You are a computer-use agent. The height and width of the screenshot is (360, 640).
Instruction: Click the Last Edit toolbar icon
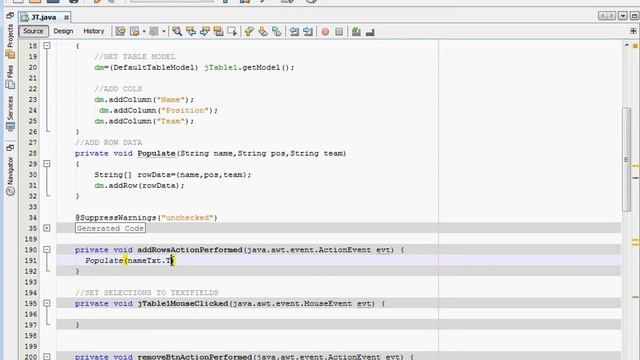click(120, 31)
